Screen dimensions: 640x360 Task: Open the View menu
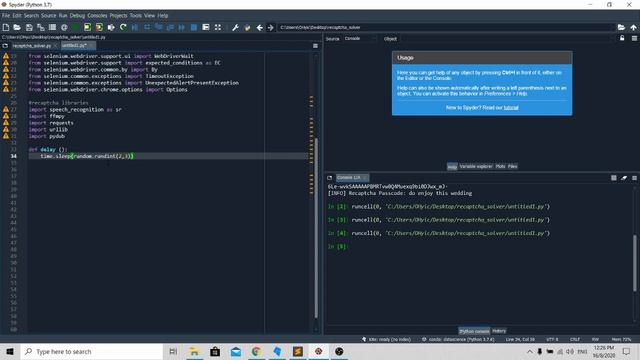[x=149, y=16]
